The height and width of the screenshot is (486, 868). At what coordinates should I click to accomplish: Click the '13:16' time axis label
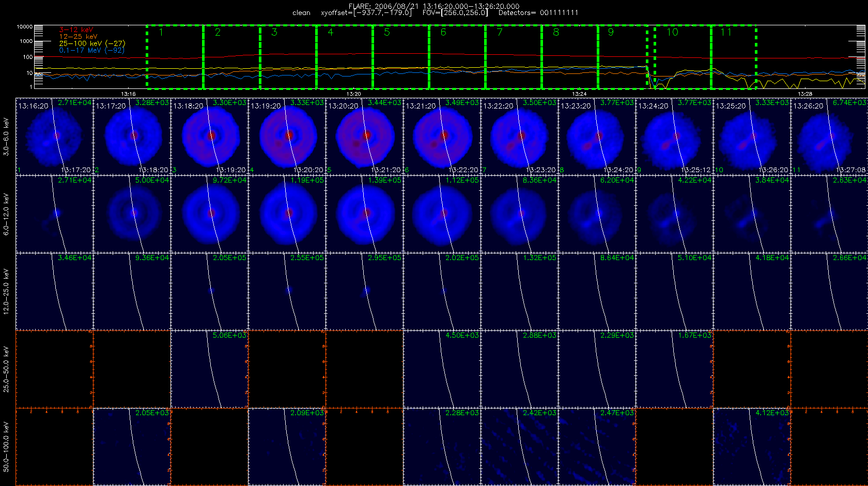tap(128, 94)
